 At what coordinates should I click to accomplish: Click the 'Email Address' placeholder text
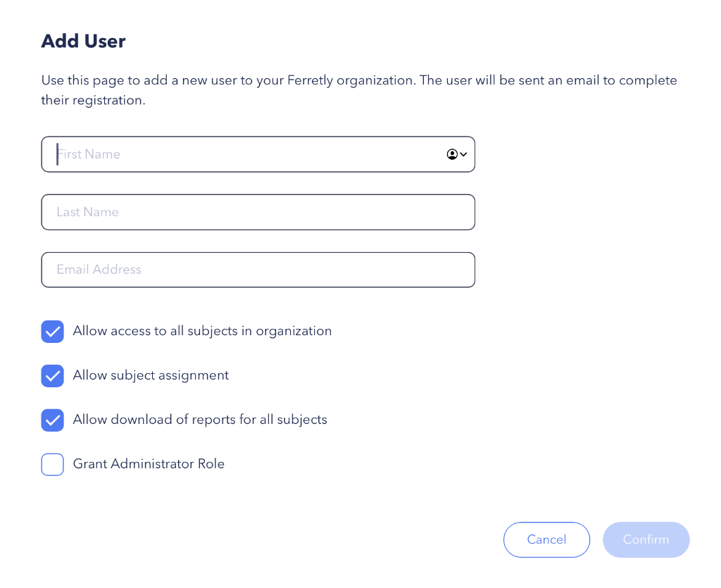pyautogui.click(x=99, y=270)
